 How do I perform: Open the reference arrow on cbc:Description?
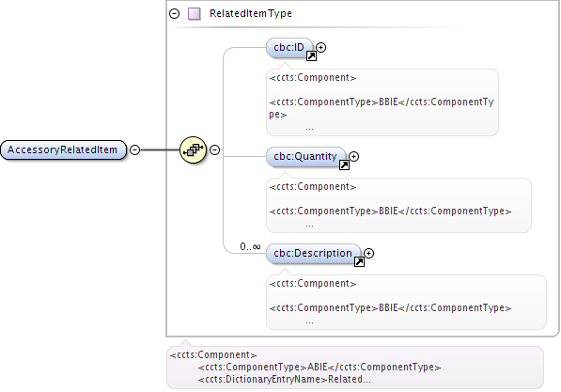click(x=359, y=261)
